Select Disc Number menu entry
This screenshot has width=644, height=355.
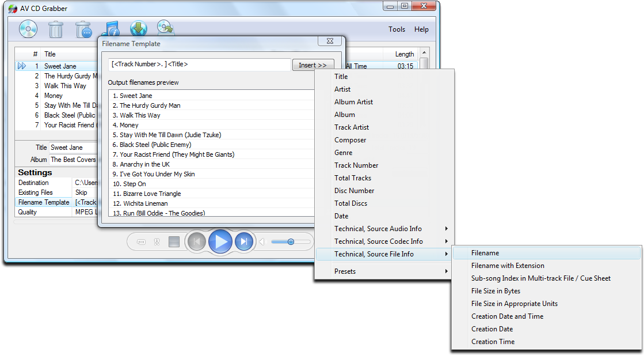pos(354,191)
